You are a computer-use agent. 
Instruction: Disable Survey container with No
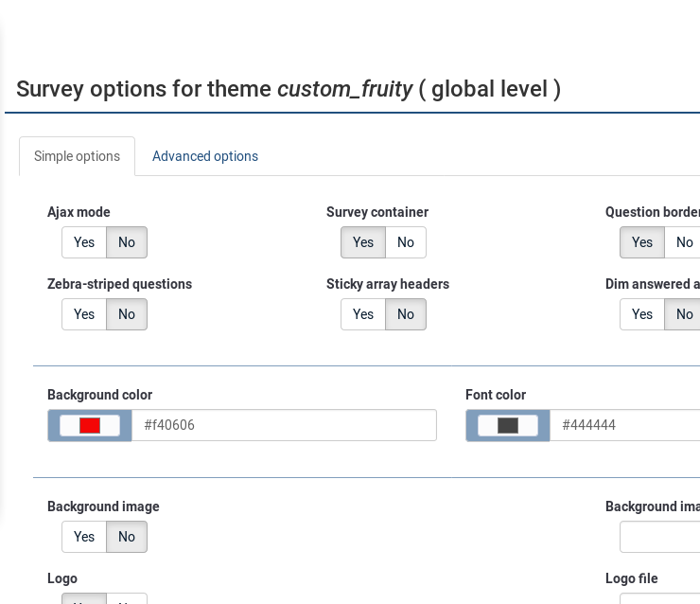[406, 242]
